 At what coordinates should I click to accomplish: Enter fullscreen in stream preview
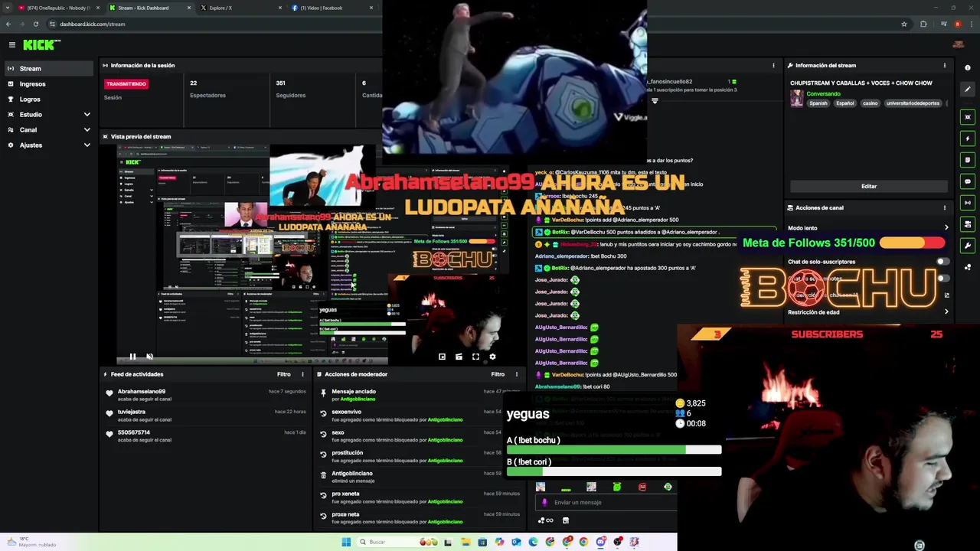click(475, 357)
